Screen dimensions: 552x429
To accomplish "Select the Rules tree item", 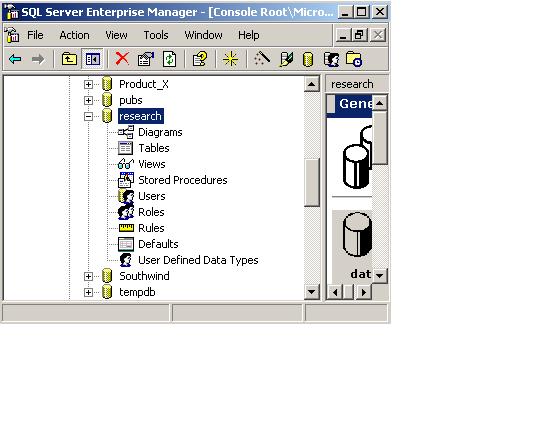I will pyautogui.click(x=151, y=228).
